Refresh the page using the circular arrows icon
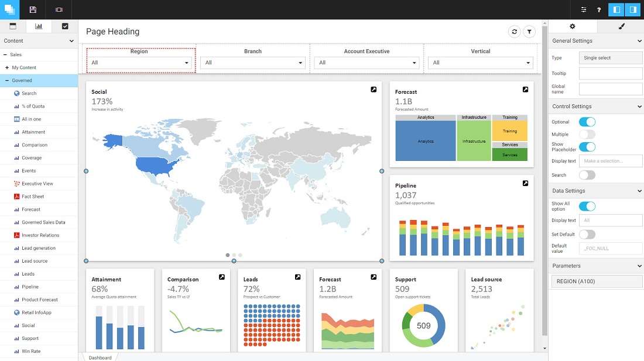Screen dimensions: 644x361 click(x=514, y=32)
